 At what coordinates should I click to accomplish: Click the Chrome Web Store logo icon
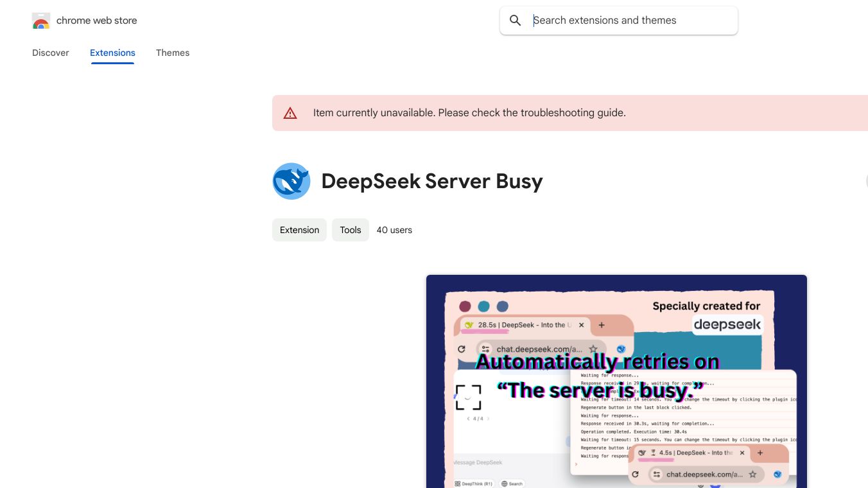pos(41,21)
